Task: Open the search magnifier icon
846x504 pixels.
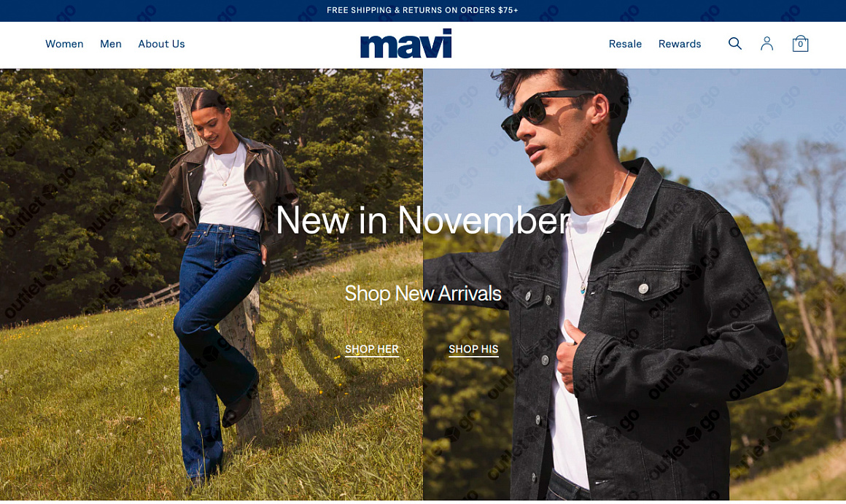Action: [735, 44]
